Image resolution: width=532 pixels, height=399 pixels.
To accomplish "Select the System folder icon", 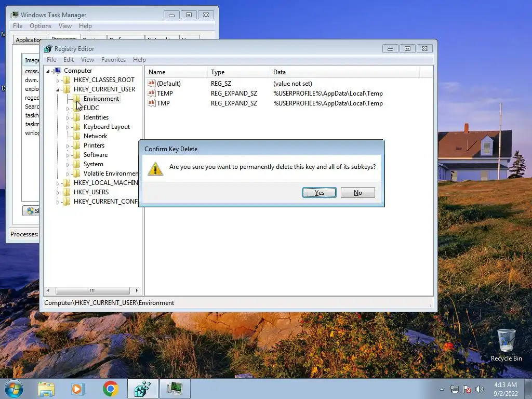I will click(77, 164).
